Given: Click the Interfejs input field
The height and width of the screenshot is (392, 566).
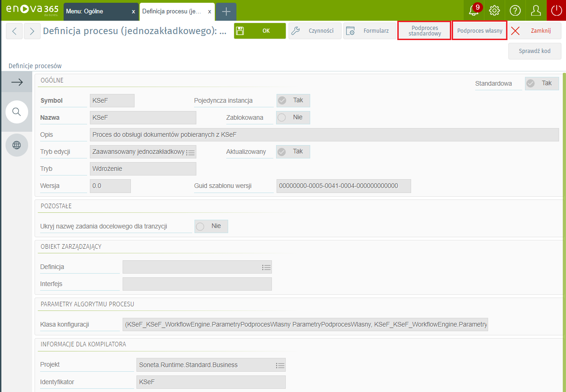Looking at the screenshot, I should pyautogui.click(x=197, y=284).
